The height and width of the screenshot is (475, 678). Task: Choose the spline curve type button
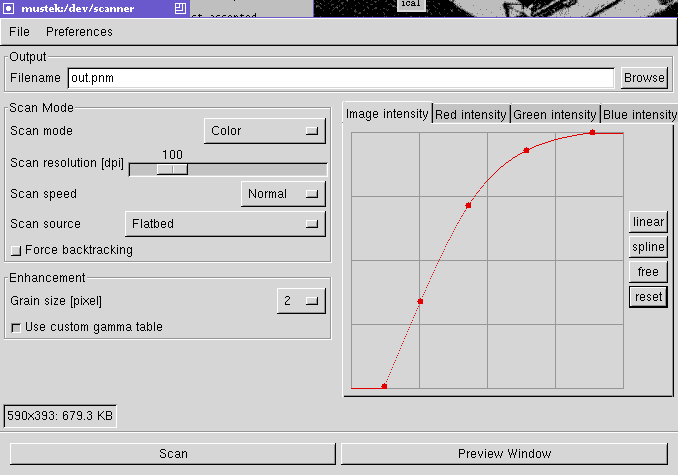648,247
